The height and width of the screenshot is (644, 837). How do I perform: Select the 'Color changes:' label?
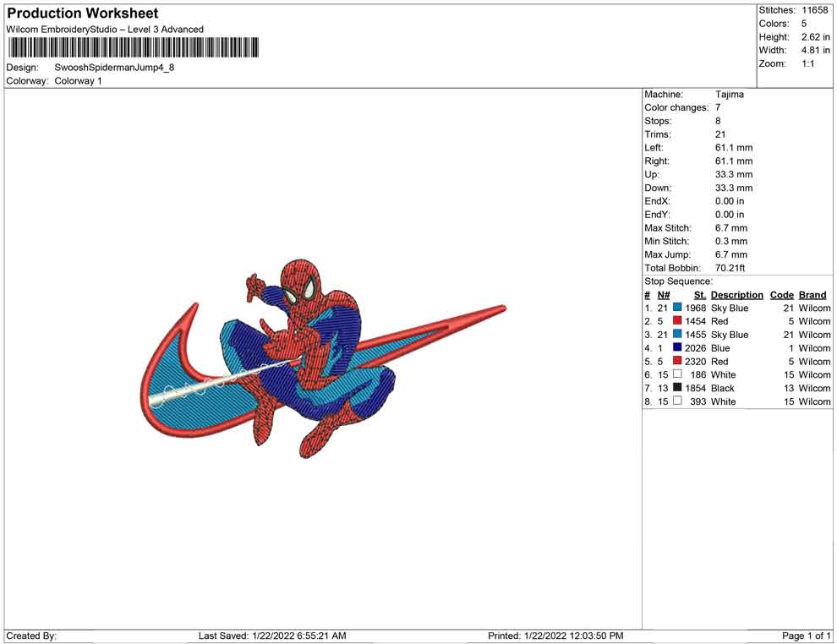(x=676, y=107)
